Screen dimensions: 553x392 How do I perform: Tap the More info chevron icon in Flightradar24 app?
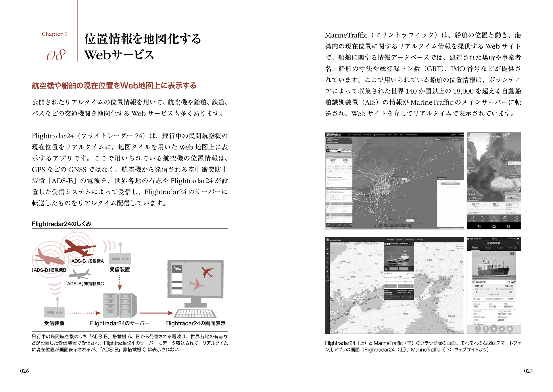(x=494, y=218)
